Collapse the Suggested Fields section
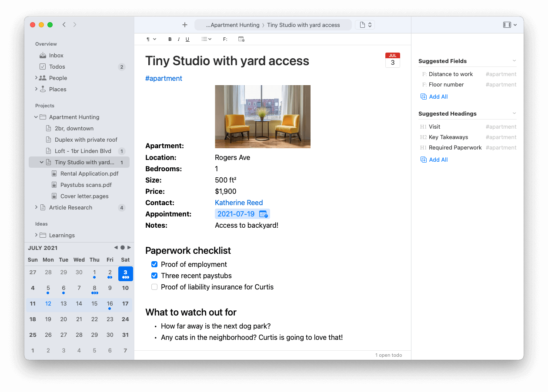Viewport: 548px width, 392px height. point(514,60)
